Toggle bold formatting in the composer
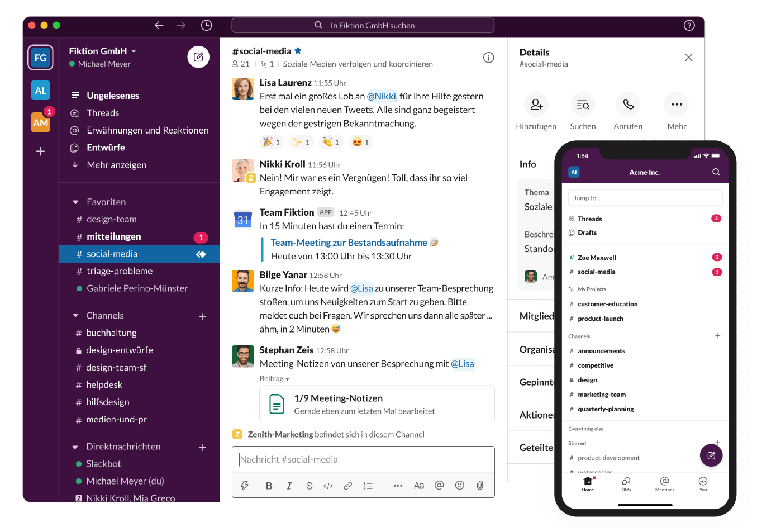Screen dimensions: 757x532 click(269, 485)
